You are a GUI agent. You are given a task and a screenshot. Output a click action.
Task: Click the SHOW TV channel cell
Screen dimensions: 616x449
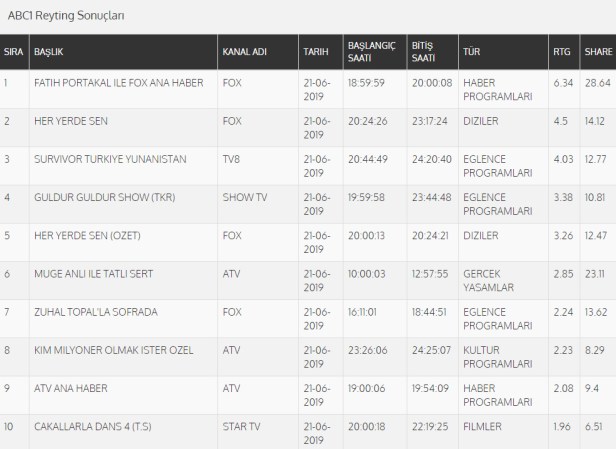(243, 196)
